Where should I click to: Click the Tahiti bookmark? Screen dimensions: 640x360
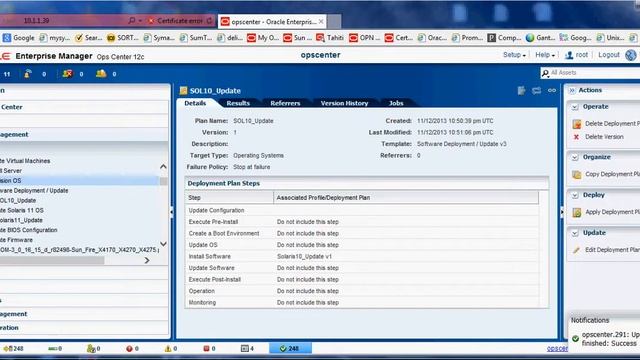coord(330,38)
